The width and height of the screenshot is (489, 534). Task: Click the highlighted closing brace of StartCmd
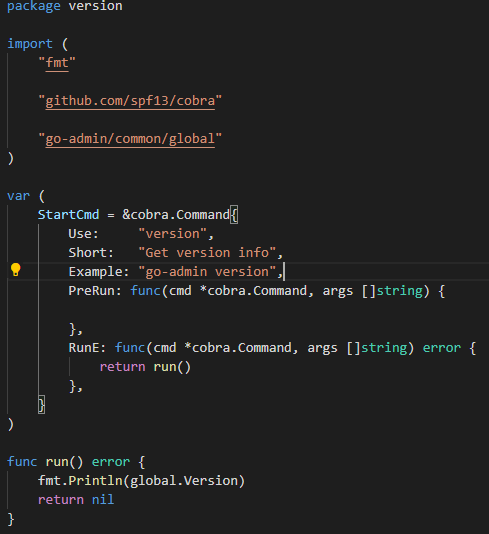tap(42, 405)
